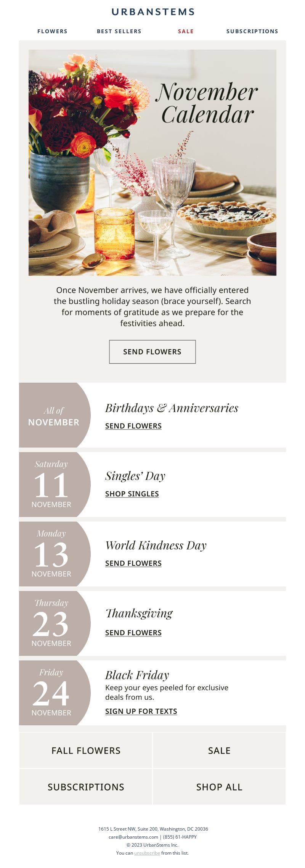Click the unsubscribe link in footer
The image size is (305, 868).
click(x=147, y=853)
